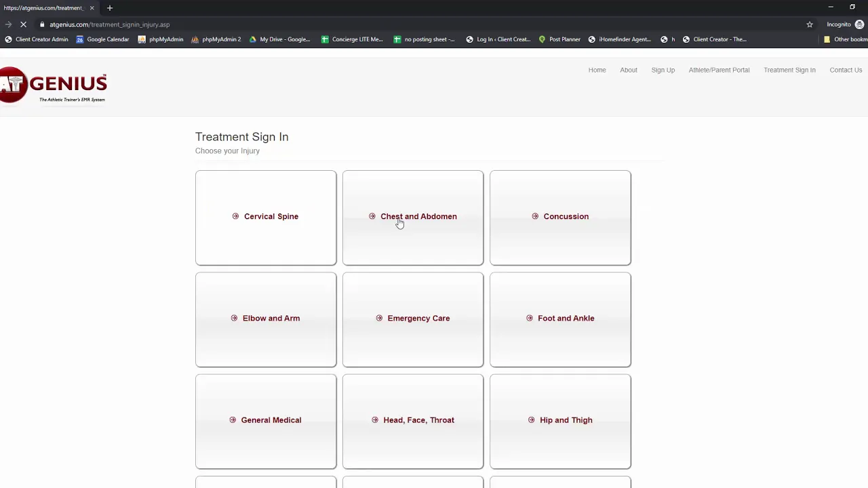Choose the Hip and Thigh card
Viewport: 868px width, 488px height.
(560, 421)
